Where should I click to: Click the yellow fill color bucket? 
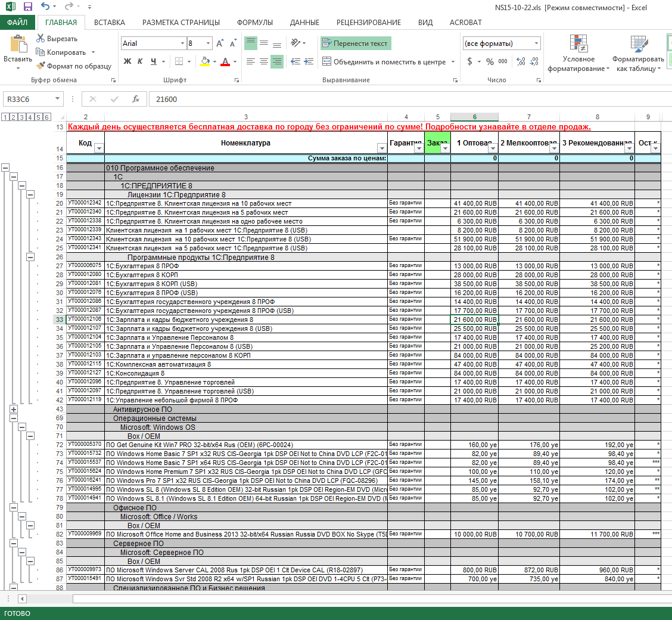[x=206, y=62]
